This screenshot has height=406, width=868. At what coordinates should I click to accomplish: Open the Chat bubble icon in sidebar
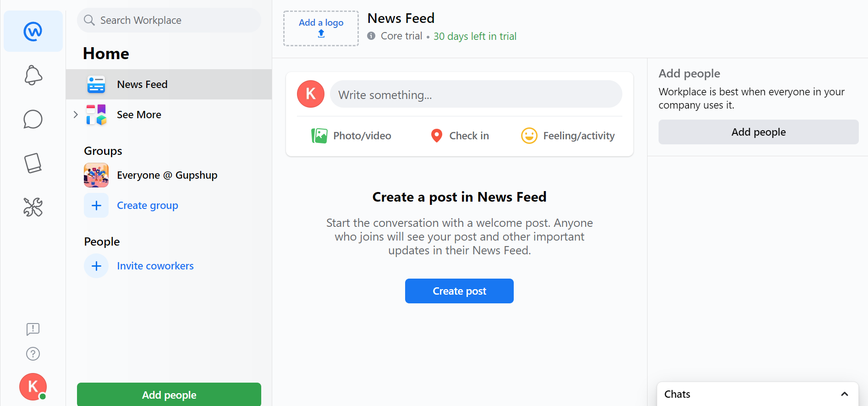pos(33,119)
